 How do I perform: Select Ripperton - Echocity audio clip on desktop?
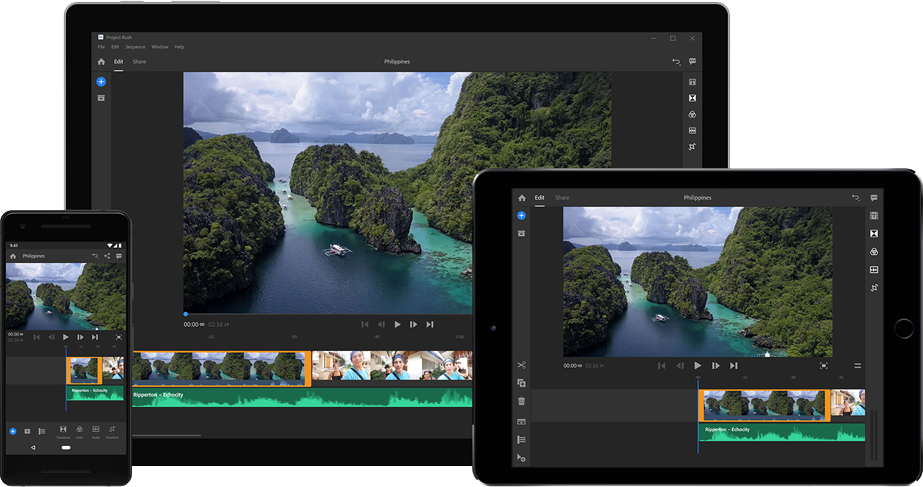click(302, 397)
